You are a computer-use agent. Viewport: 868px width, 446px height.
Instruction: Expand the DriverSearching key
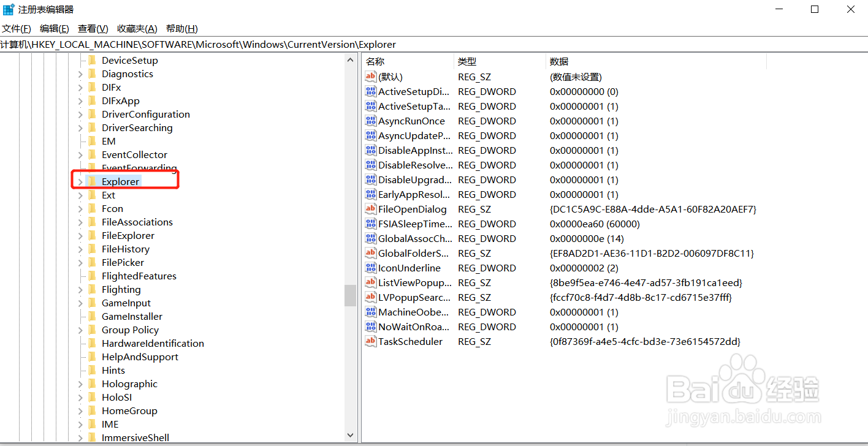click(80, 128)
